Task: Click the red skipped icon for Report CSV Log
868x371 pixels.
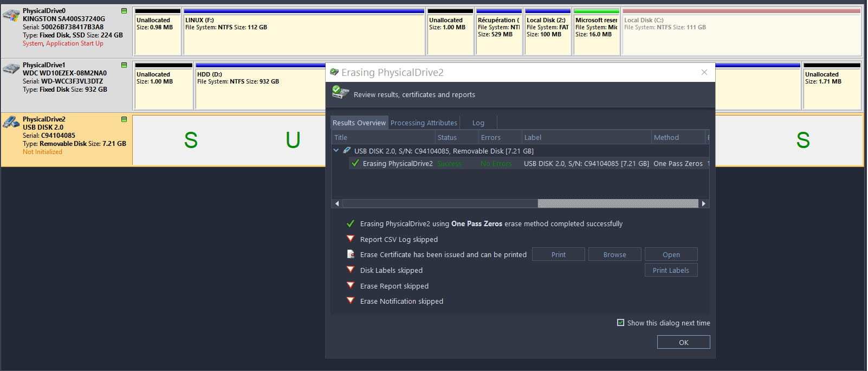Action: pyautogui.click(x=351, y=239)
